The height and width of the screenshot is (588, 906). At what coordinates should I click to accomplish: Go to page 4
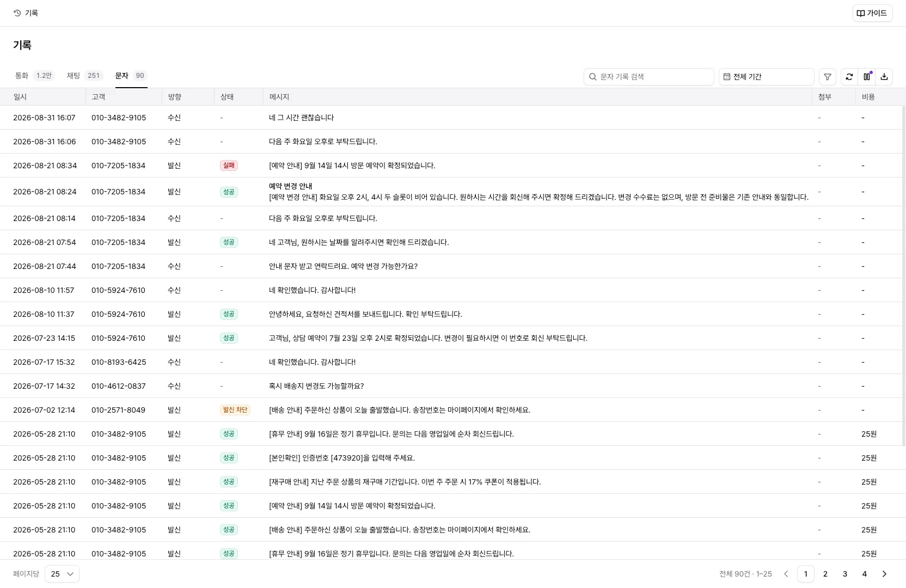[x=864, y=574]
